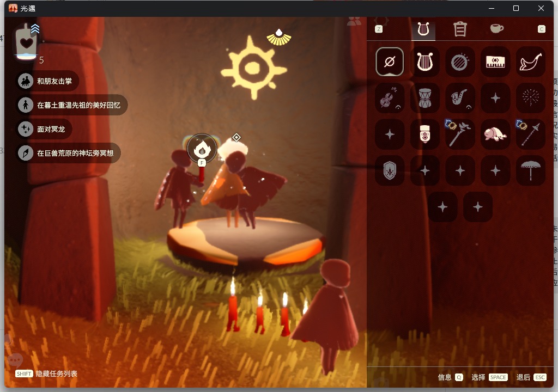Maximize the 光遇 game window
This screenshot has height=392, width=558.
(x=516, y=8)
